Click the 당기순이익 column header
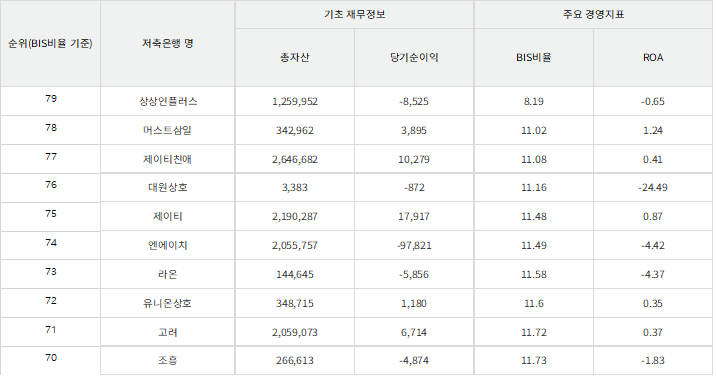 pyautogui.click(x=414, y=58)
